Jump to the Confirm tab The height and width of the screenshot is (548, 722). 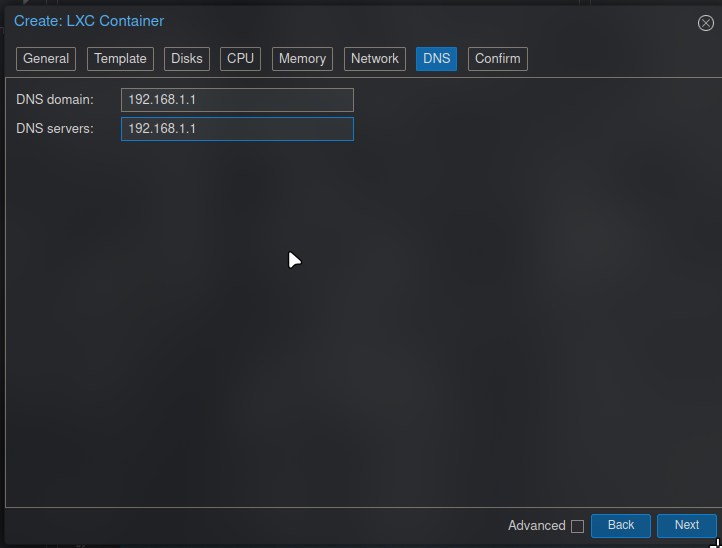point(497,59)
